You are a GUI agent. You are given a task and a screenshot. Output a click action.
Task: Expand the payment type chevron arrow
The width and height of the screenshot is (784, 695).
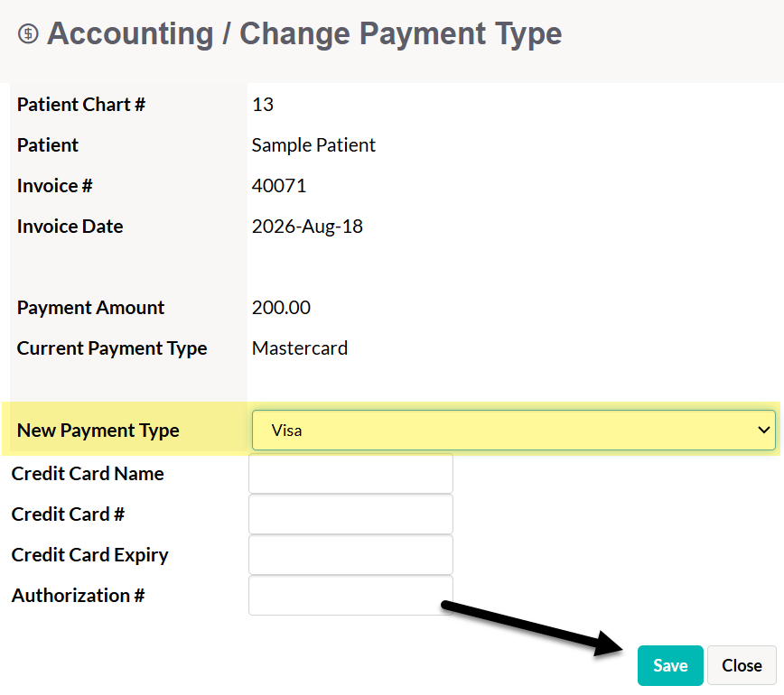(x=763, y=431)
